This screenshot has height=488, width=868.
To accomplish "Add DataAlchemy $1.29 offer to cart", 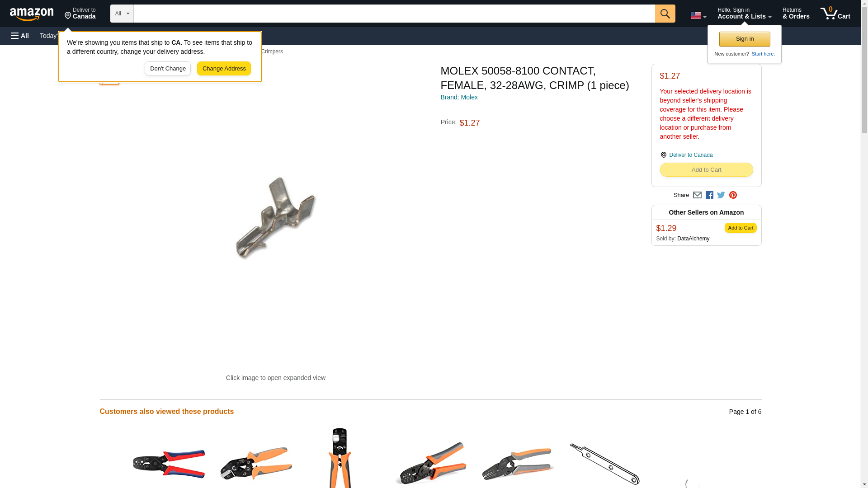I will 741,228.
